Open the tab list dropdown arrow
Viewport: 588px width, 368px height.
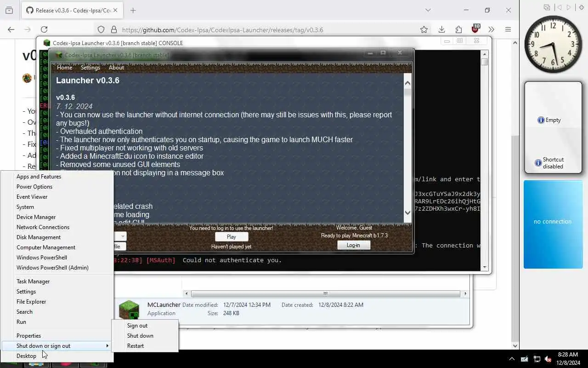(428, 10)
